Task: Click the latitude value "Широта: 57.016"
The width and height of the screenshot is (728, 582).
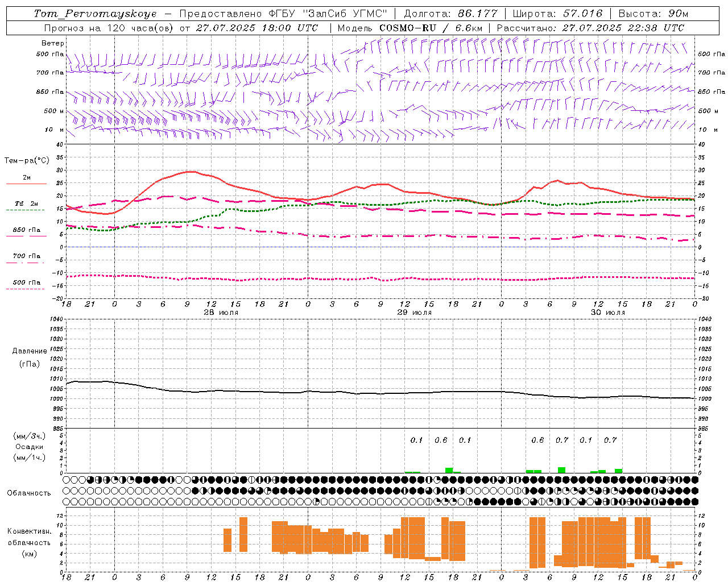Action: (x=558, y=14)
